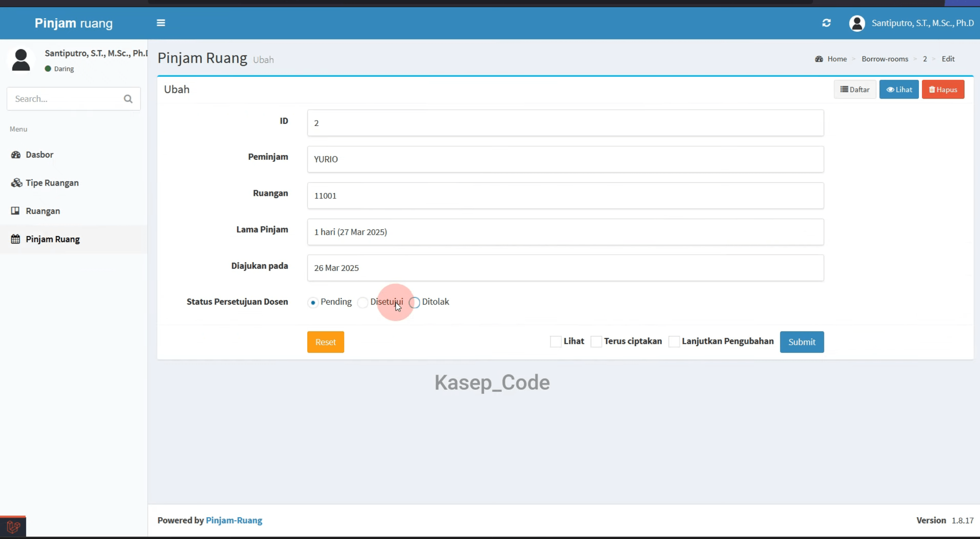Click the Submit button
The height and width of the screenshot is (539, 980).
tap(802, 342)
